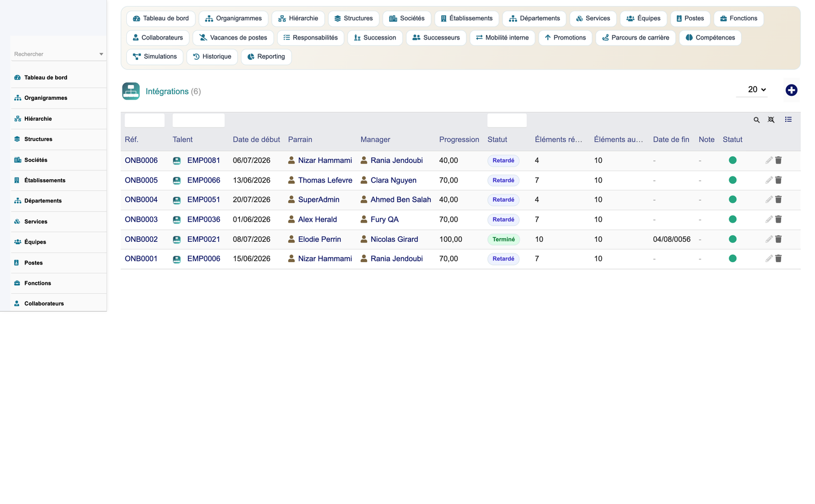Select Hiérarchie in the sidebar
This screenshot has height=504, width=815.
[x=59, y=119]
